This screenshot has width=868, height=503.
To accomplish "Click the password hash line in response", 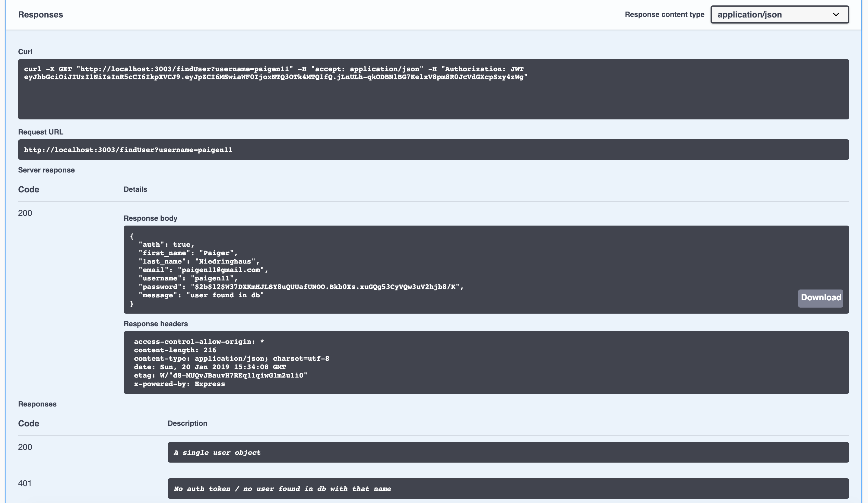I will [301, 287].
